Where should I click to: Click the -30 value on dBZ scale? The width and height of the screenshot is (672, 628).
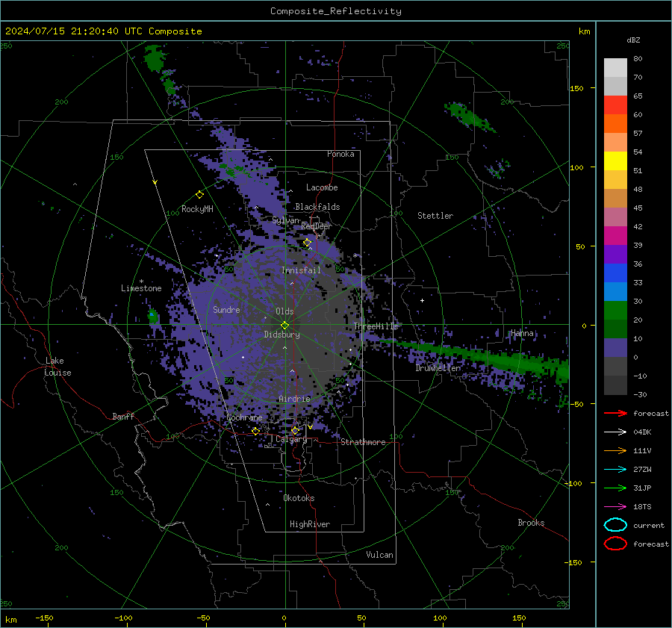[x=640, y=394]
